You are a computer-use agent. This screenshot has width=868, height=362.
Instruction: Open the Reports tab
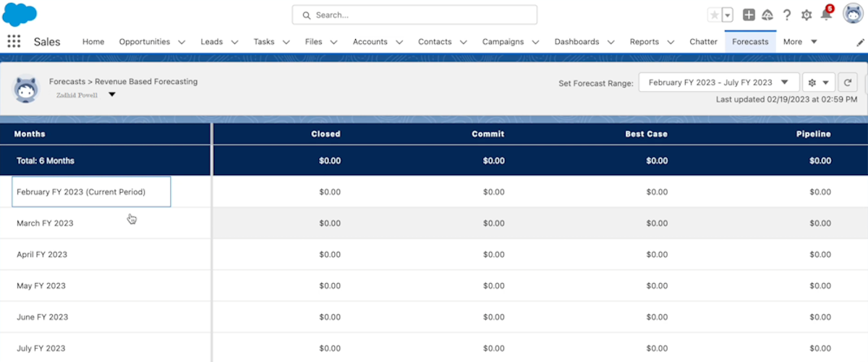pyautogui.click(x=644, y=41)
